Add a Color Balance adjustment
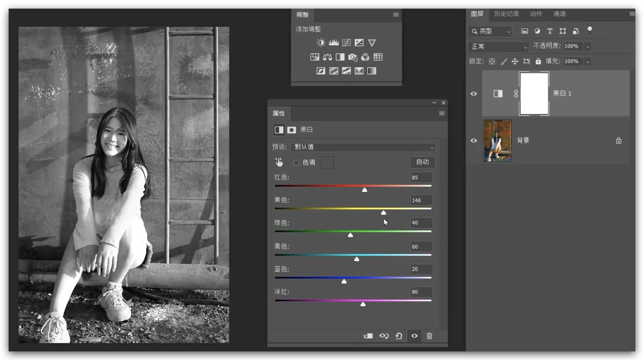Viewport: 644px width, 360px height. pos(328,57)
